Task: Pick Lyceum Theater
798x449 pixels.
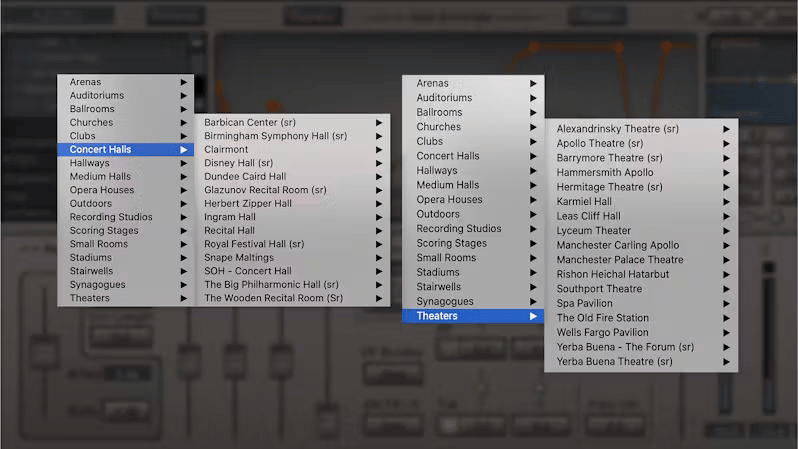Action: [x=641, y=231]
